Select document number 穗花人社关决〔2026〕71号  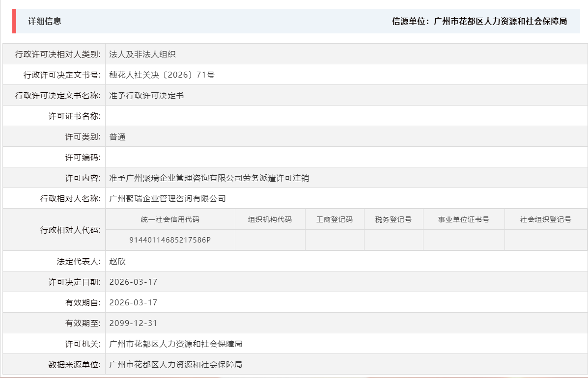[162, 75]
